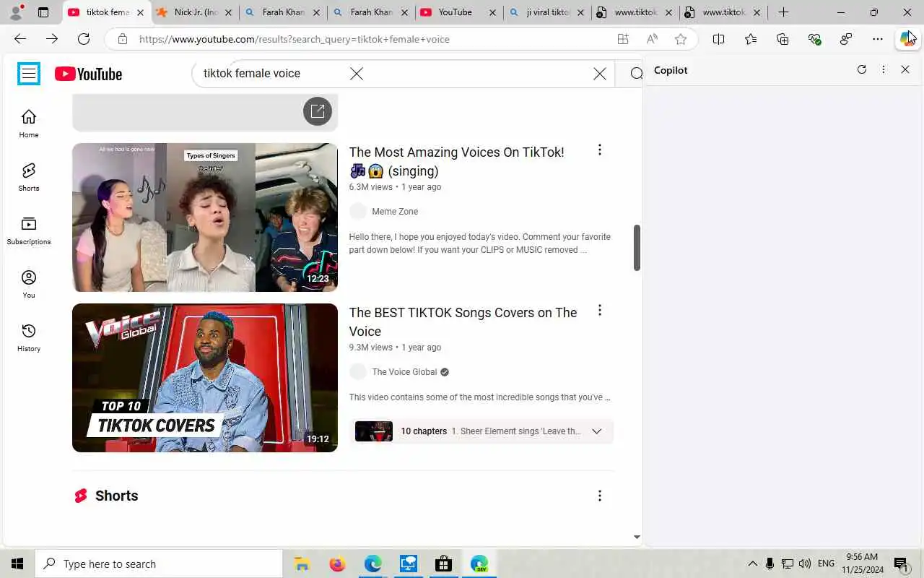The height and width of the screenshot is (578, 924).
Task: Open the Windows Start menu
Action: 17,564
